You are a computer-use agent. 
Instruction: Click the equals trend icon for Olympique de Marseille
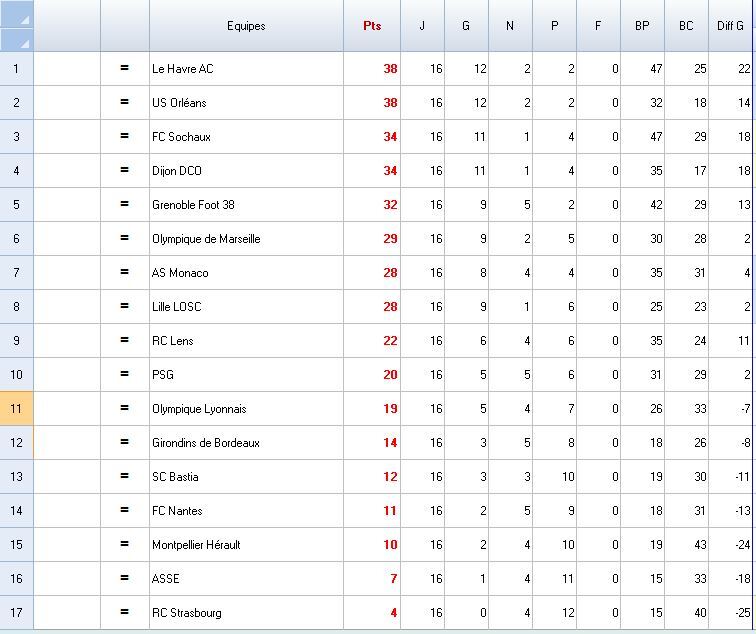click(x=125, y=238)
